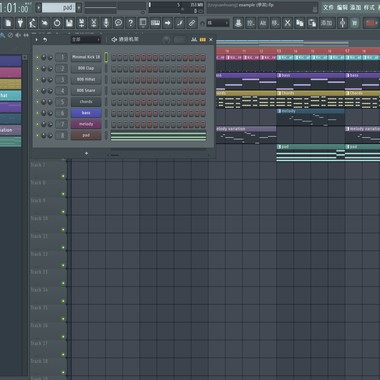
Task: Add a channel with plus button
Action: pyautogui.click(x=86, y=153)
